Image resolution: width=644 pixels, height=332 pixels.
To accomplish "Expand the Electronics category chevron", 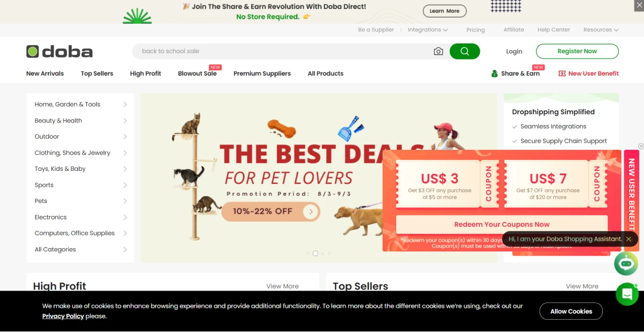I will point(125,217).
